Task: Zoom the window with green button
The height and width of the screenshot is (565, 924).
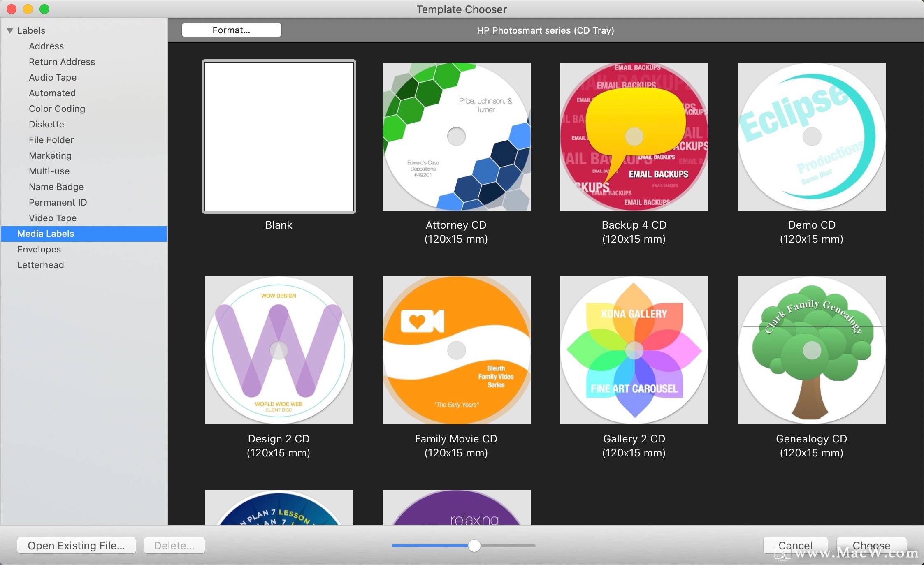Action: click(x=44, y=9)
